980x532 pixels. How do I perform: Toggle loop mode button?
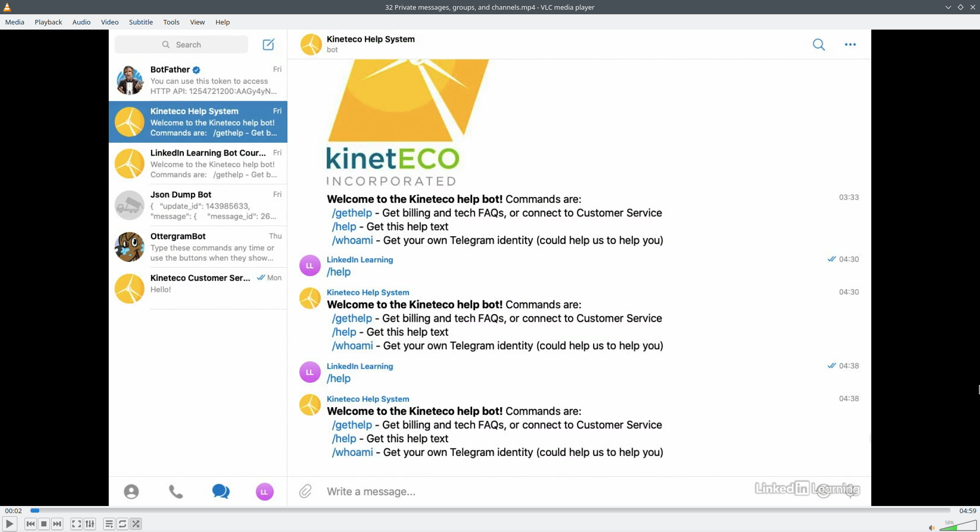click(122, 524)
